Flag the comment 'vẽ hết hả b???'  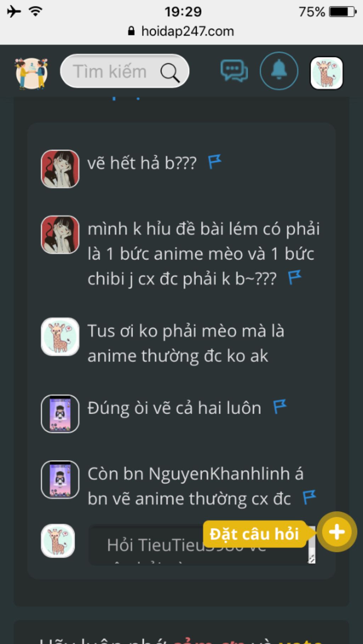(x=214, y=162)
